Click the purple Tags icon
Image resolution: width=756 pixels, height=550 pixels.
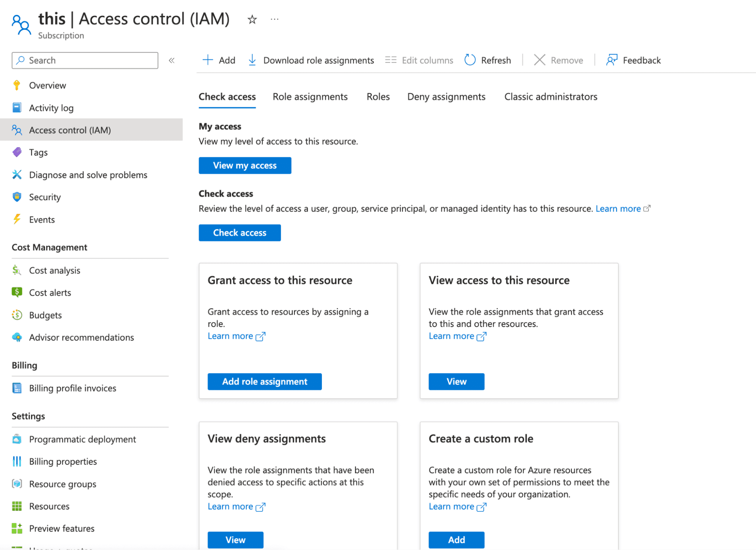click(17, 152)
